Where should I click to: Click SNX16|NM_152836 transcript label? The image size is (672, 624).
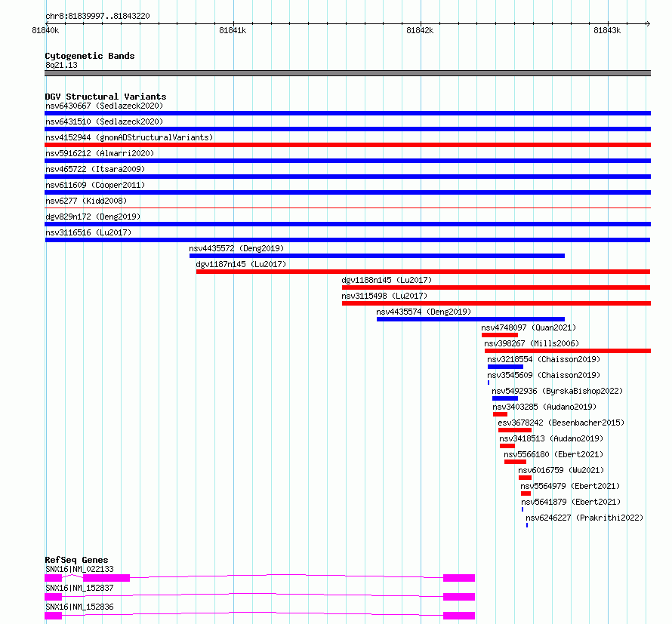(80, 607)
